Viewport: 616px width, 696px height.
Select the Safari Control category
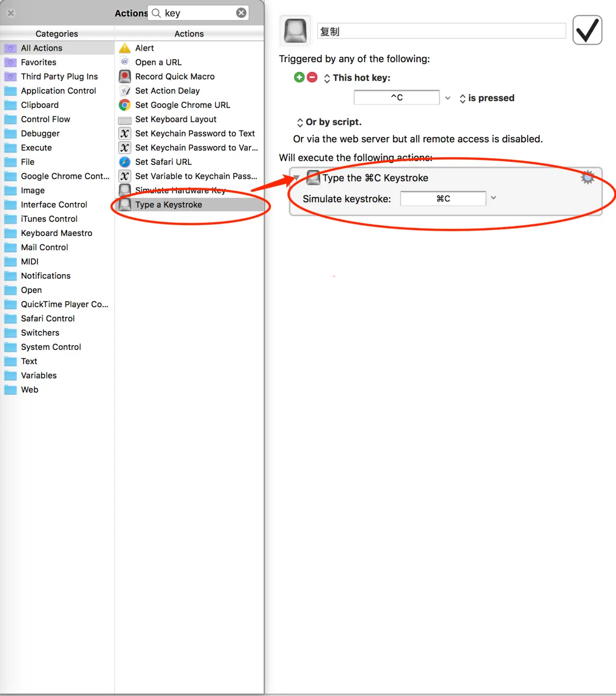(x=58, y=318)
